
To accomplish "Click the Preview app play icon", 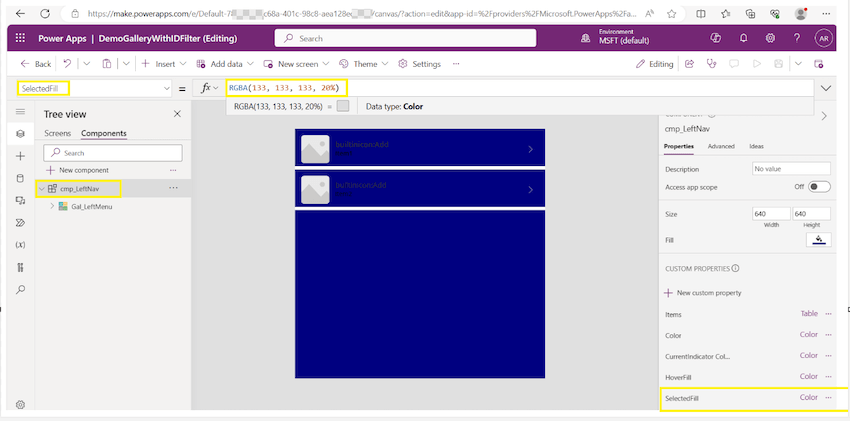I will [756, 63].
